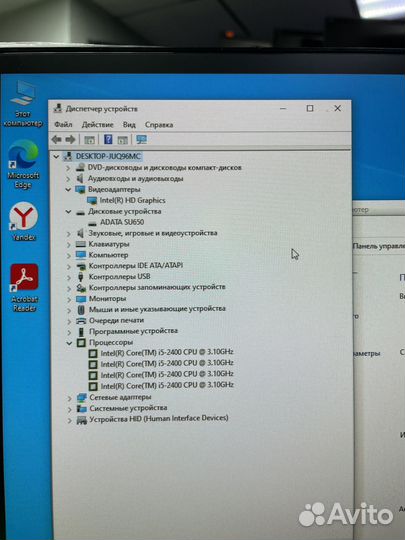405x540 pixels.
Task: Click Компьютер category monitor icon
Action: click(81, 255)
